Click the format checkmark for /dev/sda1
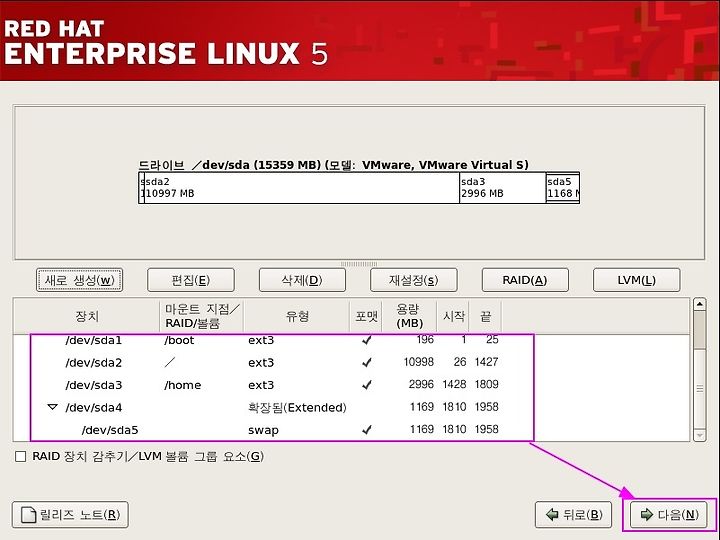Viewport: 720px width, 540px height. [x=366, y=340]
